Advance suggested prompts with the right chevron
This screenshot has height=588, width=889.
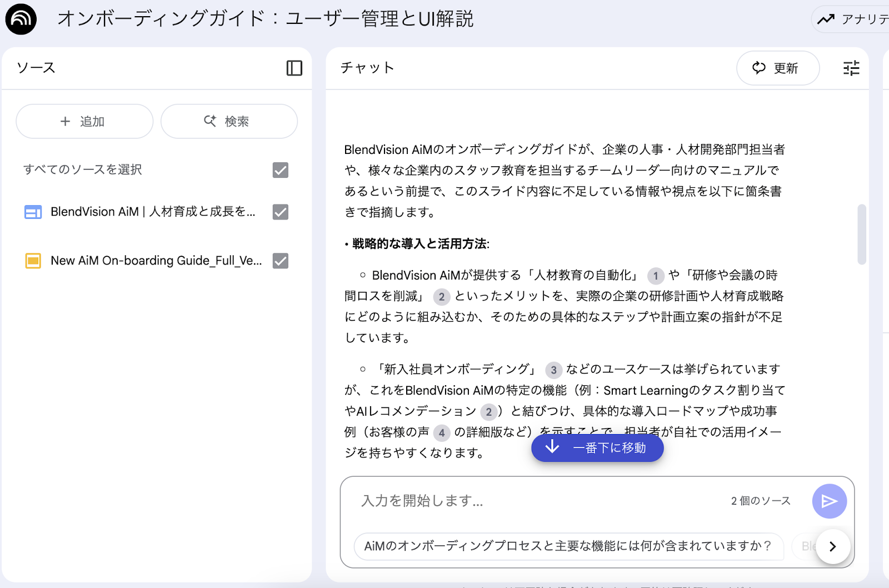click(832, 546)
